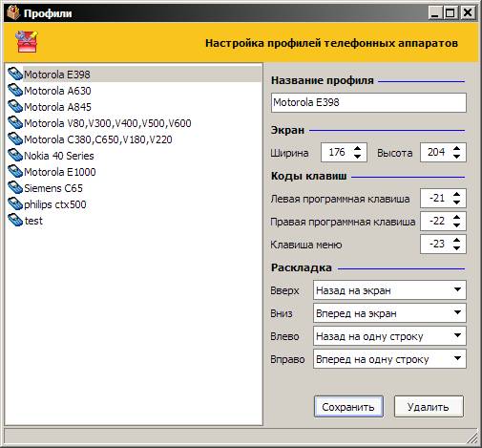482x448 pixels.
Task: Select the Nokia 40 Series profile
Action: coord(59,156)
